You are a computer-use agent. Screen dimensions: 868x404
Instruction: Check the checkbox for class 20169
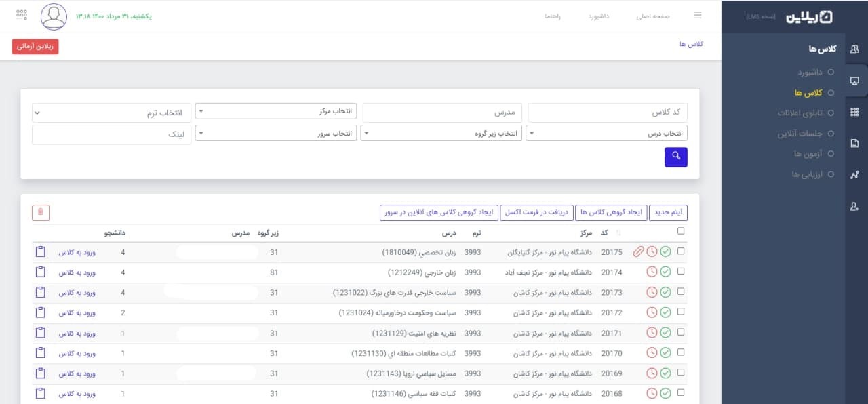pyautogui.click(x=681, y=372)
